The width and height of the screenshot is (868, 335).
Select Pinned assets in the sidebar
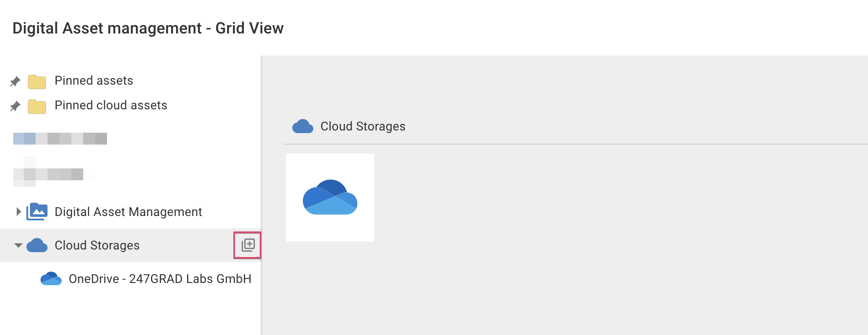94,81
